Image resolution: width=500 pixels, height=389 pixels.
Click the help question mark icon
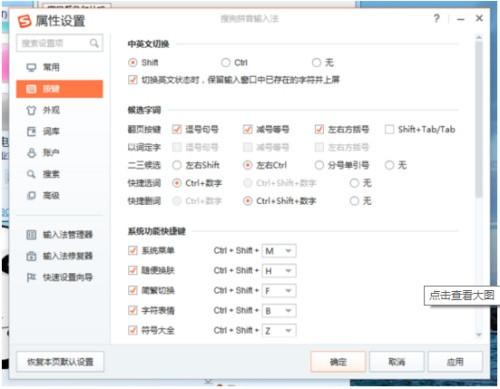click(437, 18)
